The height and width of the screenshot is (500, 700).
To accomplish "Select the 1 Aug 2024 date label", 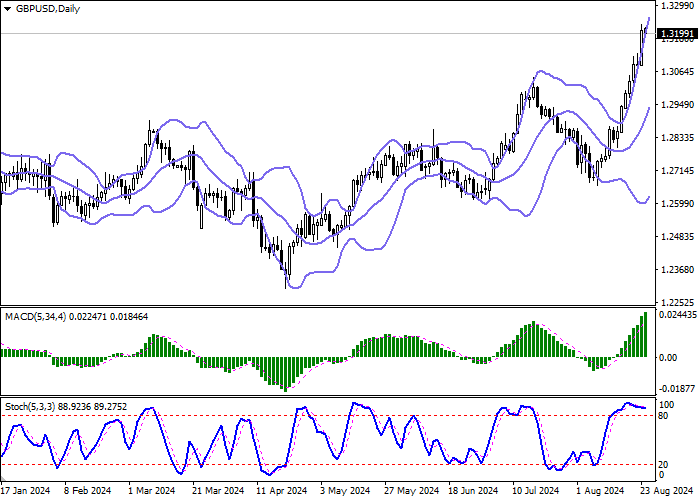I will point(600,491).
